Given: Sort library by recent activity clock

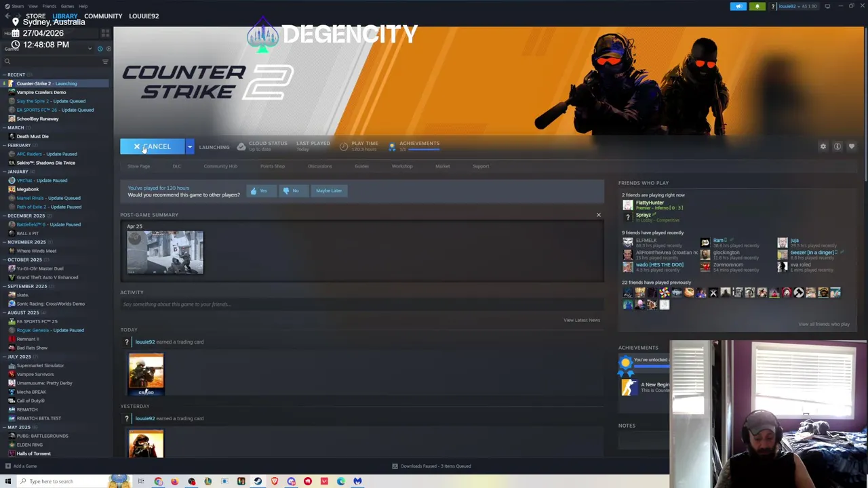Looking at the screenshot, I should point(100,49).
